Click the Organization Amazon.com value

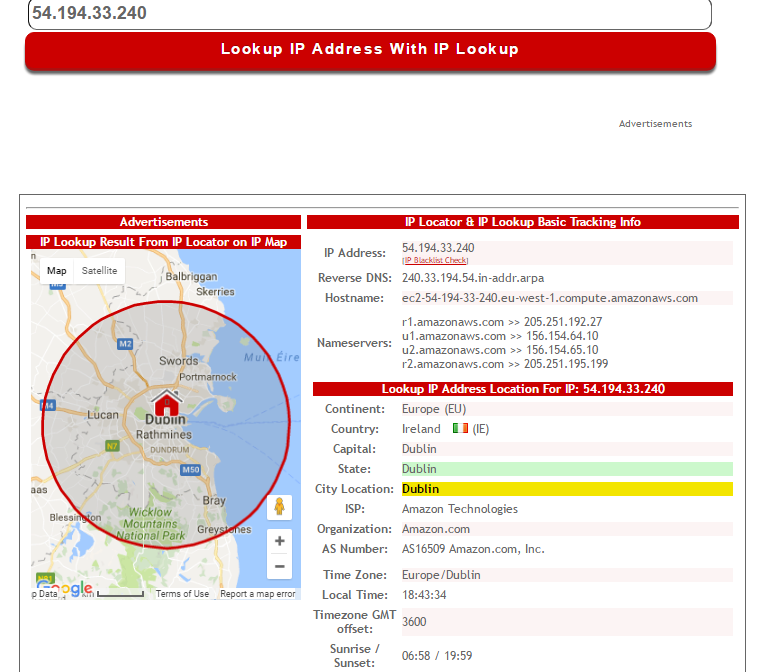[436, 529]
